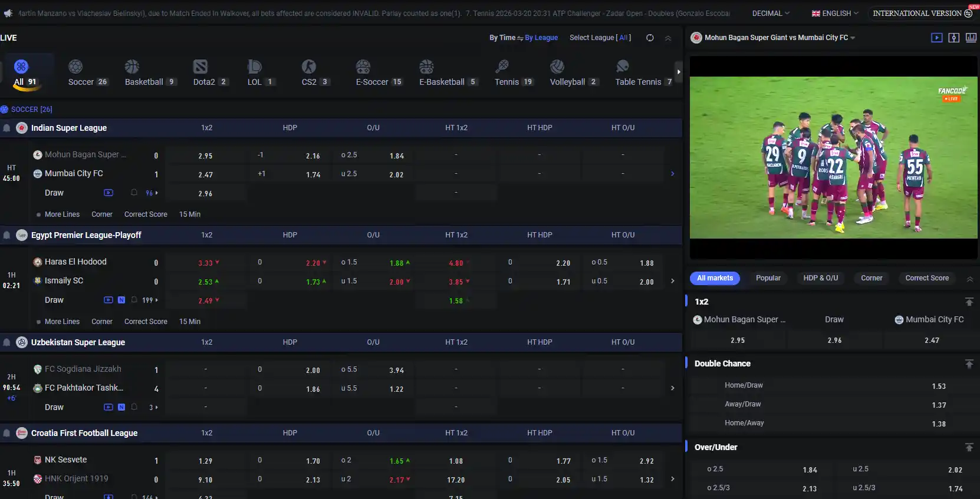980x499 pixels.
Task: Select the Volleyball category icon
Action: click(557, 67)
